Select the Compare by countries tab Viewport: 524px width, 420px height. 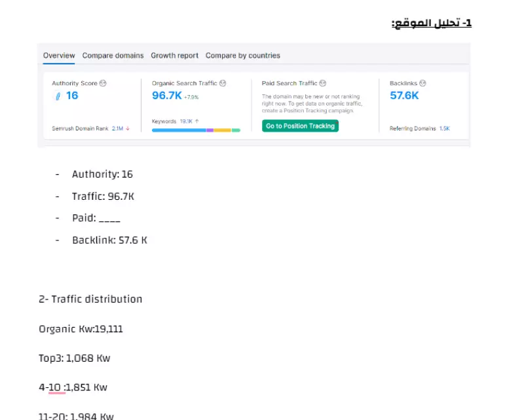tap(242, 55)
